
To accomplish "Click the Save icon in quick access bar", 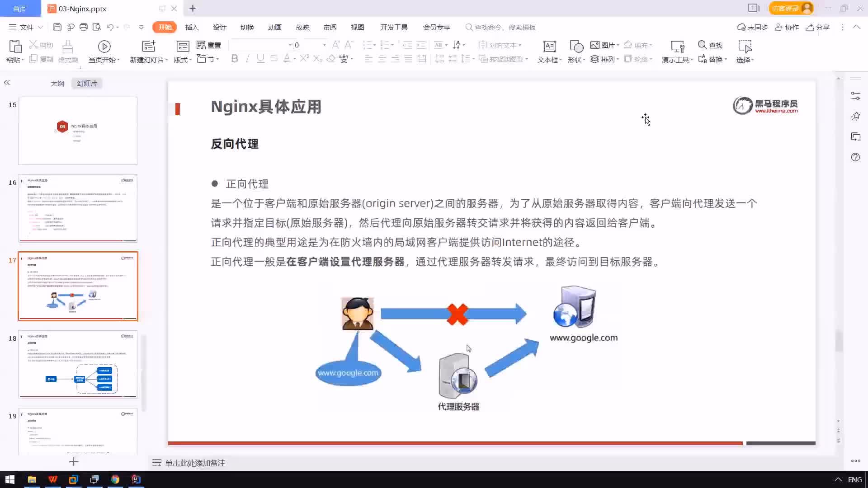I will coord(57,27).
